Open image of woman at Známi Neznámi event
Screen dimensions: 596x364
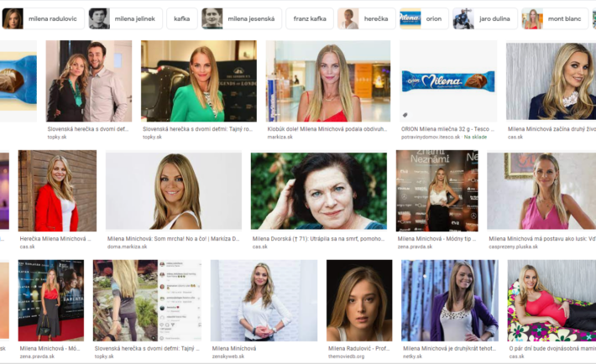click(437, 190)
